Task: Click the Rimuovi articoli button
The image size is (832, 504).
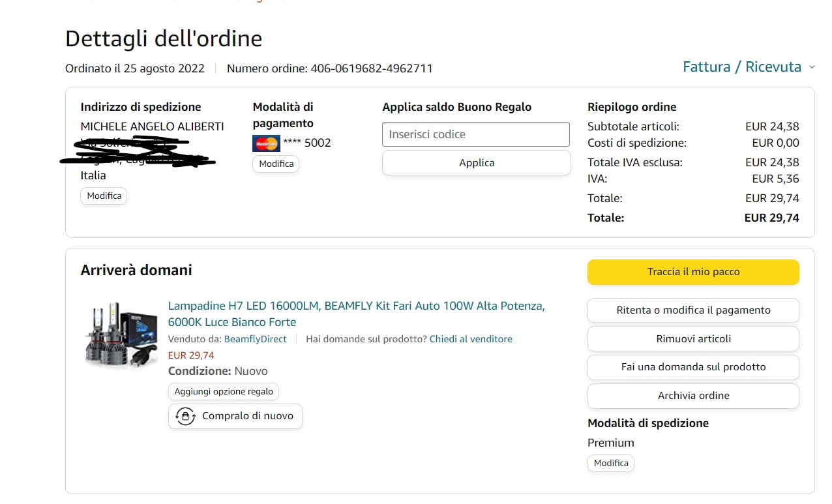Action: pyautogui.click(x=693, y=339)
